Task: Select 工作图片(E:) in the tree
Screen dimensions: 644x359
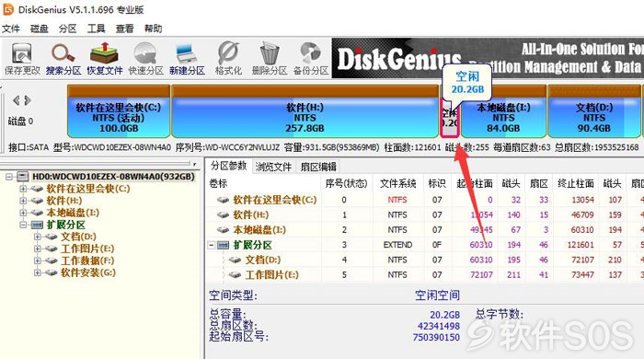Action: coord(87,249)
